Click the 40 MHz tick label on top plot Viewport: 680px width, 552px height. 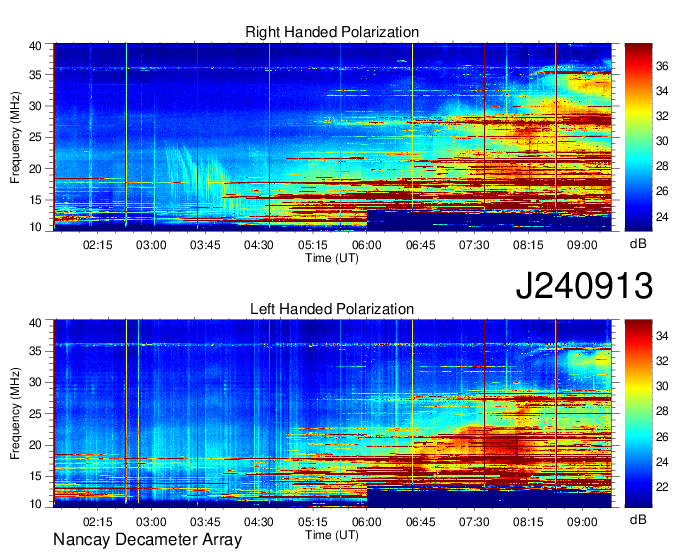[35, 46]
